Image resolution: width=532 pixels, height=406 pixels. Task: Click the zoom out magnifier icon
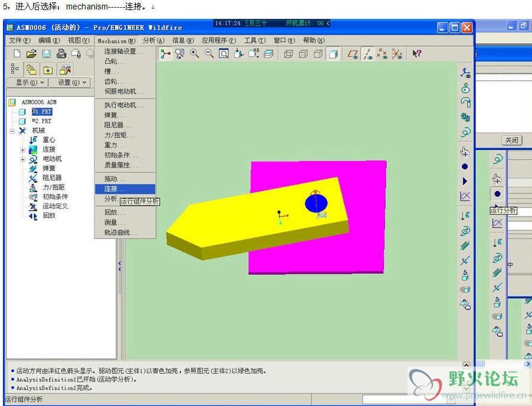tap(209, 54)
